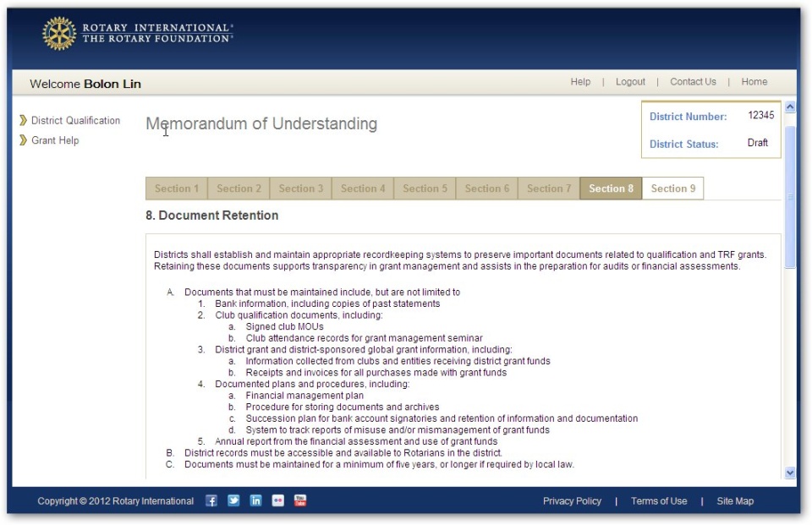Switch to Section 7 tab
This screenshot has height=525, width=812.
[x=549, y=189]
